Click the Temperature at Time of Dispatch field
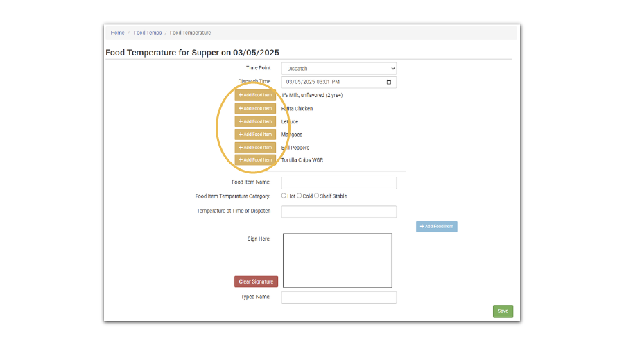Image resolution: width=624 pixels, height=364 pixels. pos(338,211)
